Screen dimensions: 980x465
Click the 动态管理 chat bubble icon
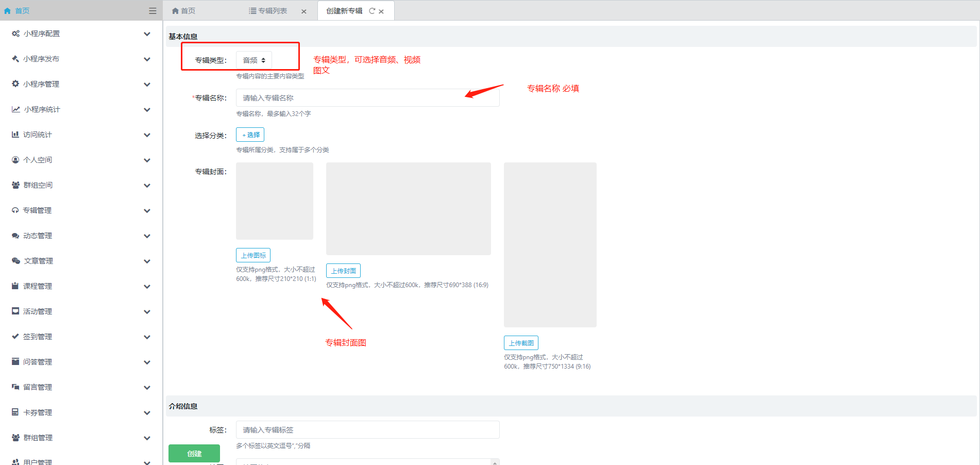[15, 236]
